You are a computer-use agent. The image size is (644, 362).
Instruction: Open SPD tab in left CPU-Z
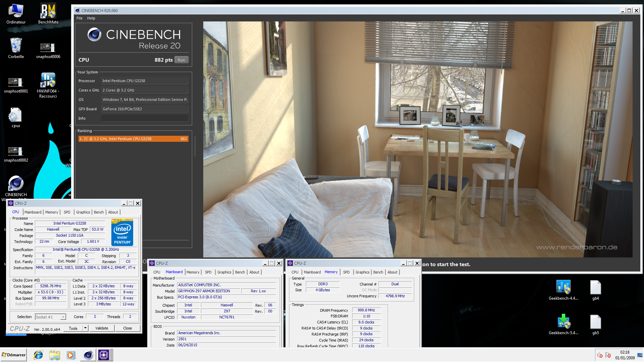[67, 212]
